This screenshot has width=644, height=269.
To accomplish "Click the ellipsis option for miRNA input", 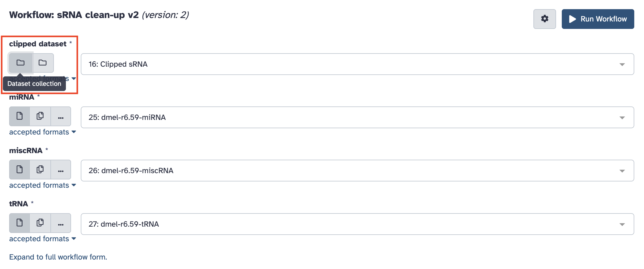I will (61, 117).
